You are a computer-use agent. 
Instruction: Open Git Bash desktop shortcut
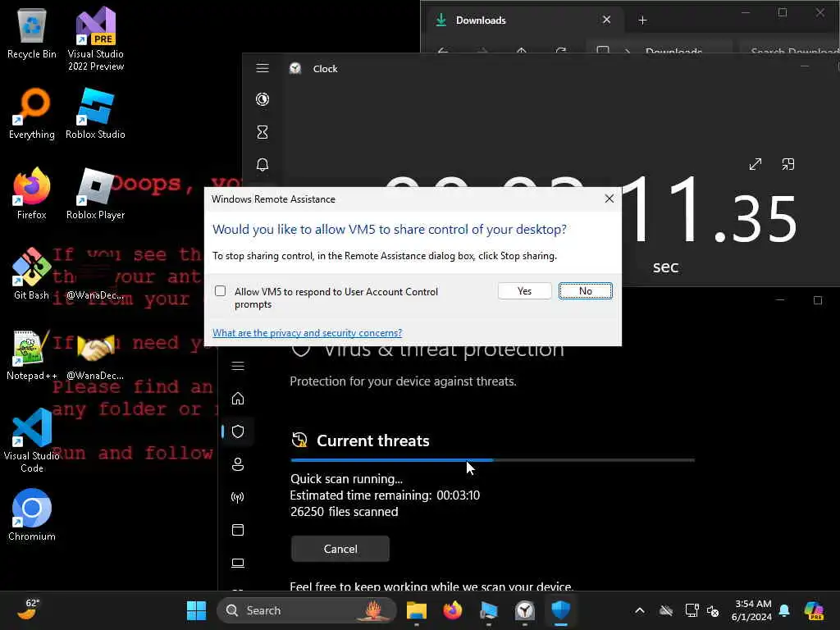(32, 274)
